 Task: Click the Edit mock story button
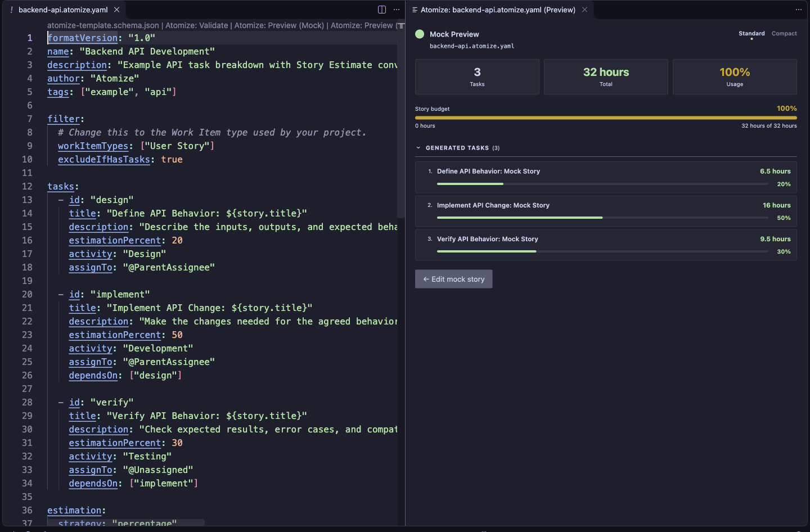pos(454,279)
